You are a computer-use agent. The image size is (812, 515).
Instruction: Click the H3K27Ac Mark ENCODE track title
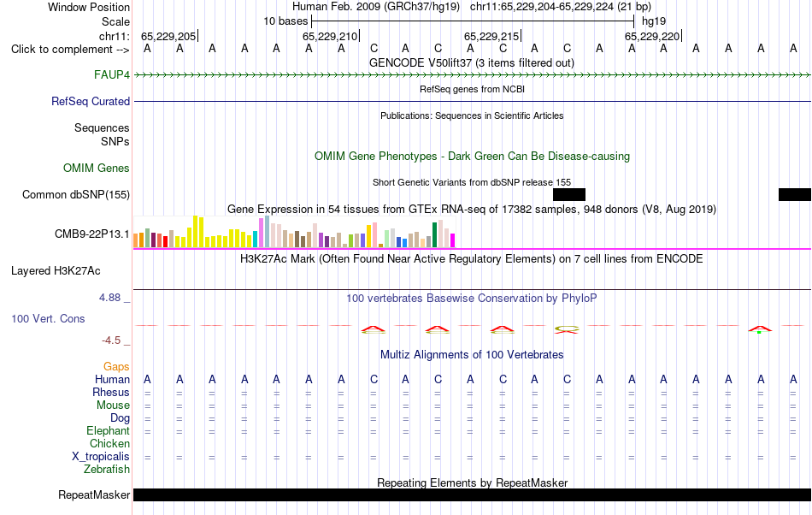point(471,258)
